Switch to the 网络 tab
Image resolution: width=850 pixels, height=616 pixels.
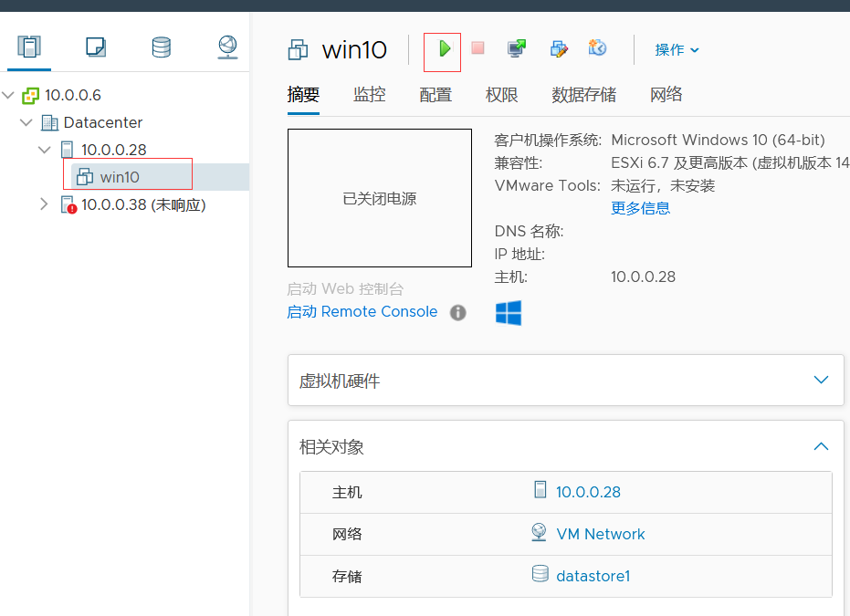tap(666, 95)
